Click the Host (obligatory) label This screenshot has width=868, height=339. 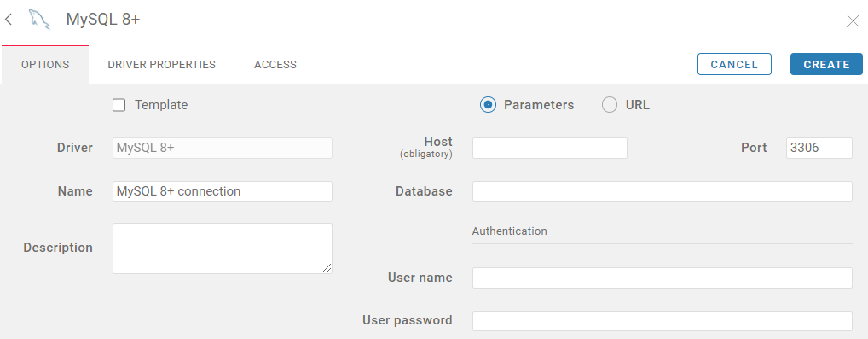(426, 147)
